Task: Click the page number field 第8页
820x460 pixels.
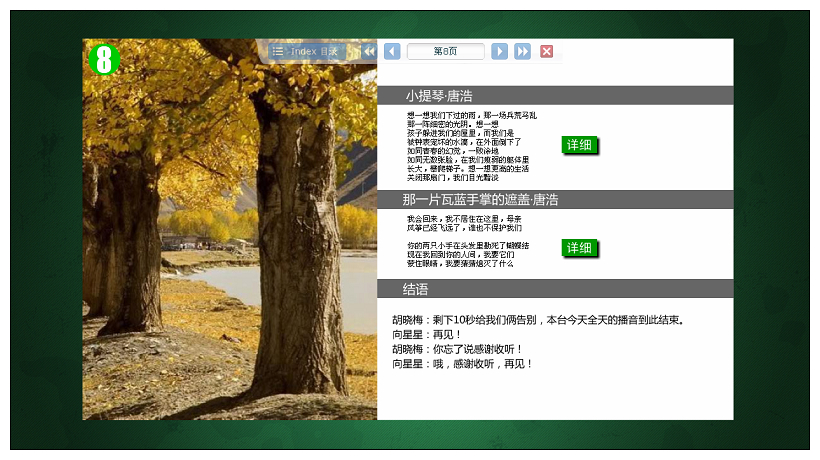Action: [446, 51]
